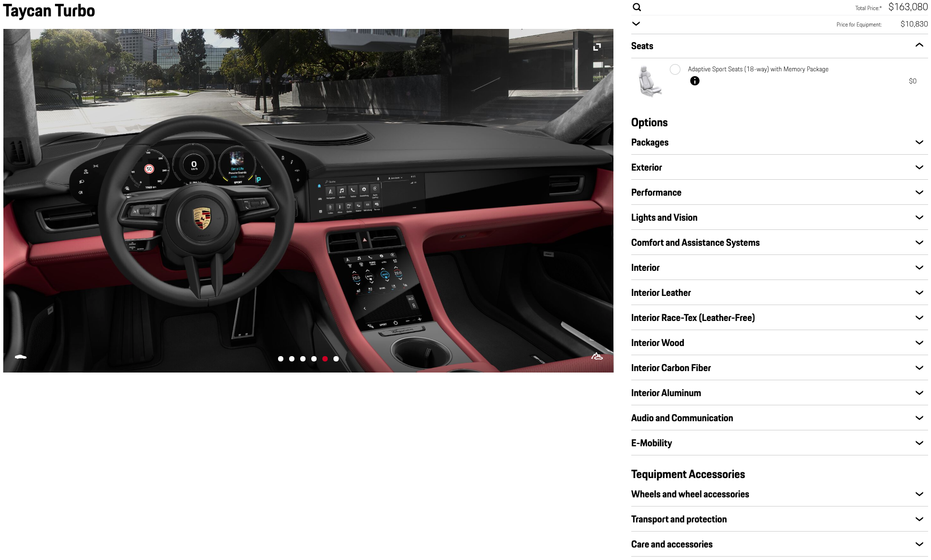The width and height of the screenshot is (931, 560).
Task: Select the last carousel dot below the image
Action: [x=336, y=359]
